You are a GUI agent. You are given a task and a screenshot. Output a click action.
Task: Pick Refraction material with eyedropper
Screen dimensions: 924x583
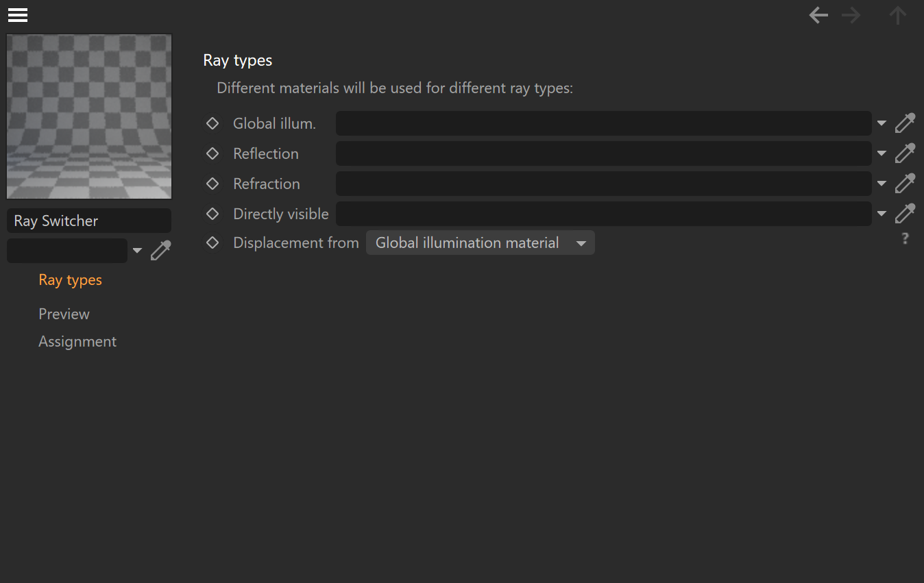(x=905, y=184)
